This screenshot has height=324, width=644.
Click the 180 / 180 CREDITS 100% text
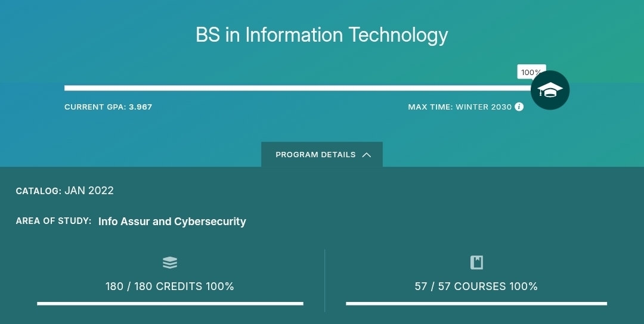pos(170,286)
